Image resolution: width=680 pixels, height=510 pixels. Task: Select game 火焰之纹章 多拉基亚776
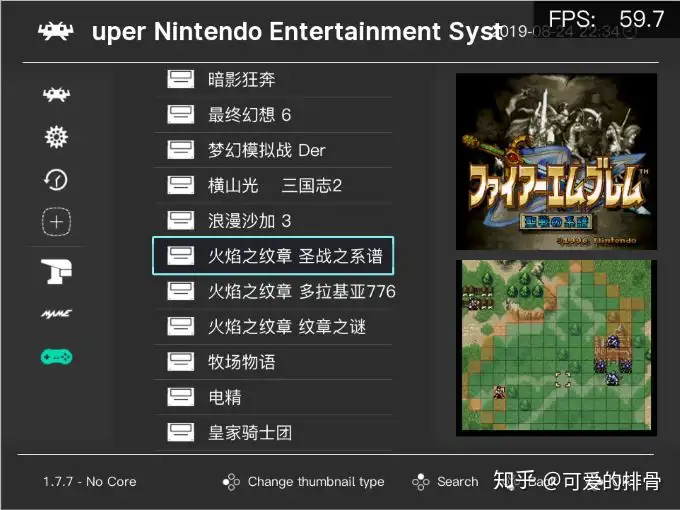(273, 291)
